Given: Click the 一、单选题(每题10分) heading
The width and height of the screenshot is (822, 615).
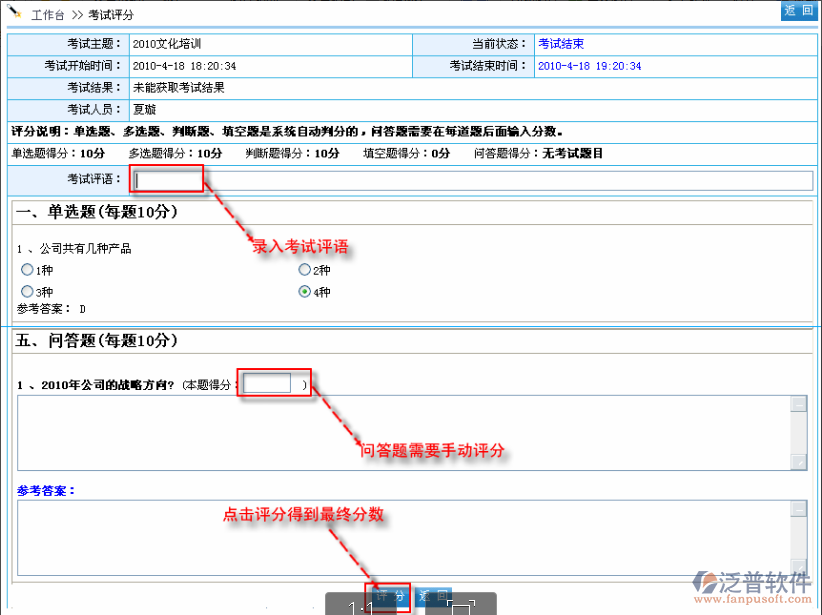Looking at the screenshot, I should [x=96, y=212].
